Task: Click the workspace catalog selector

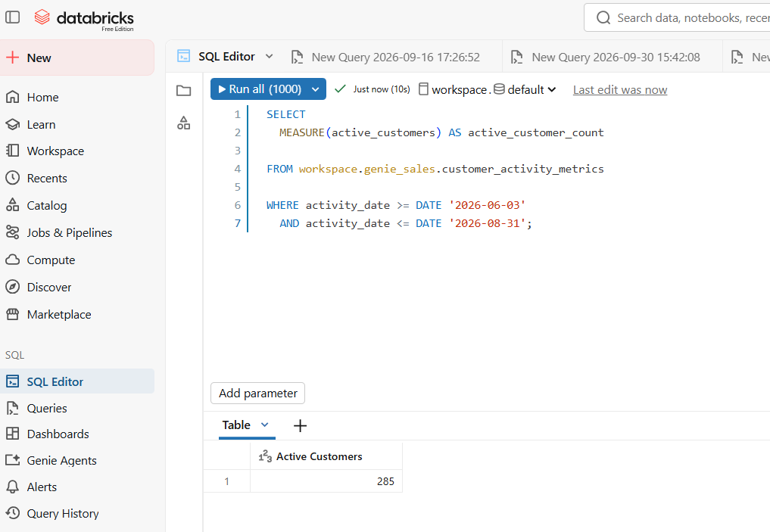Action: point(453,89)
